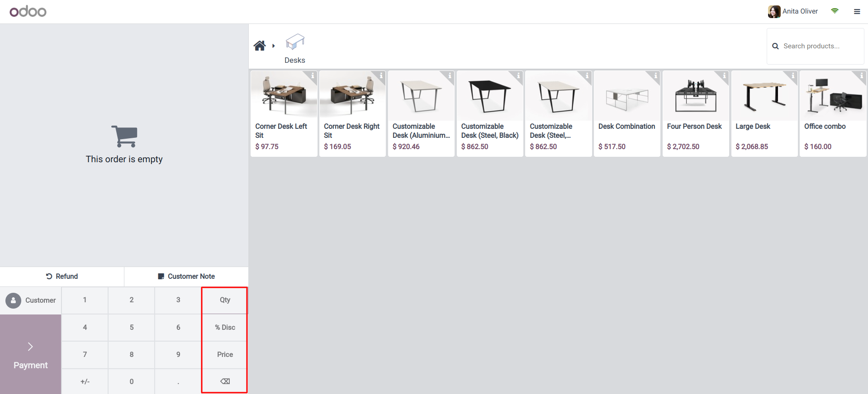Go to the home category icon
This screenshot has width=868, height=394.
(260, 46)
